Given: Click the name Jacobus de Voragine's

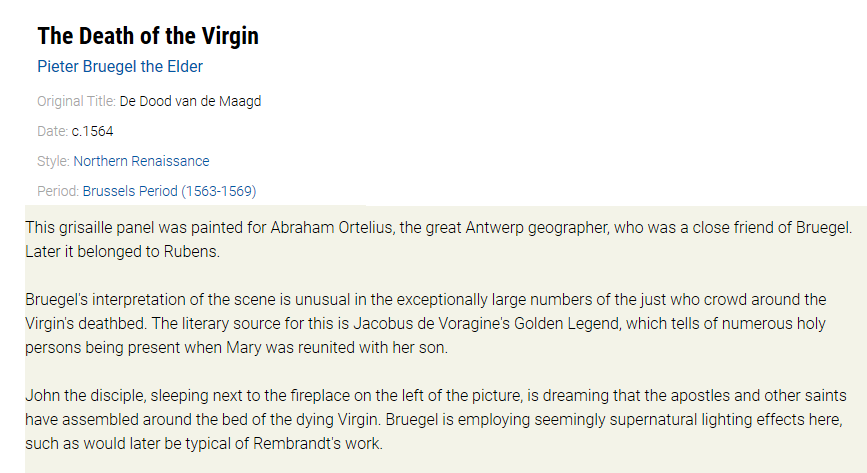Looking at the screenshot, I should tap(431, 323).
